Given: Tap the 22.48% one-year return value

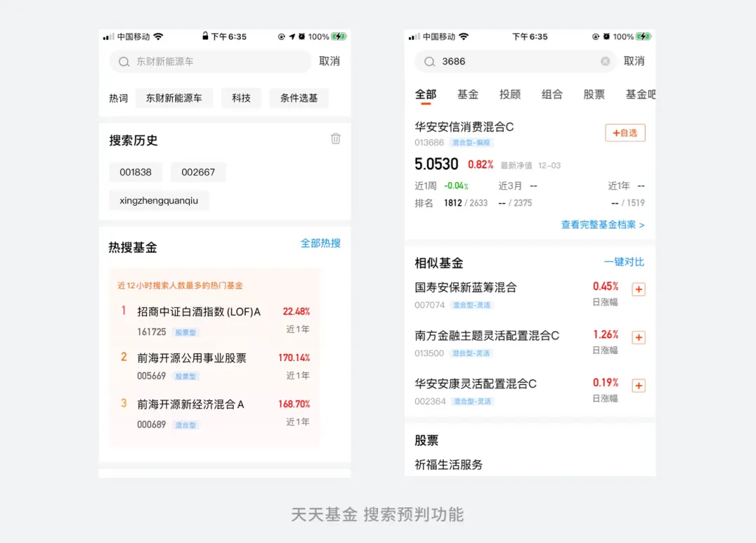Looking at the screenshot, I should click(x=296, y=311).
